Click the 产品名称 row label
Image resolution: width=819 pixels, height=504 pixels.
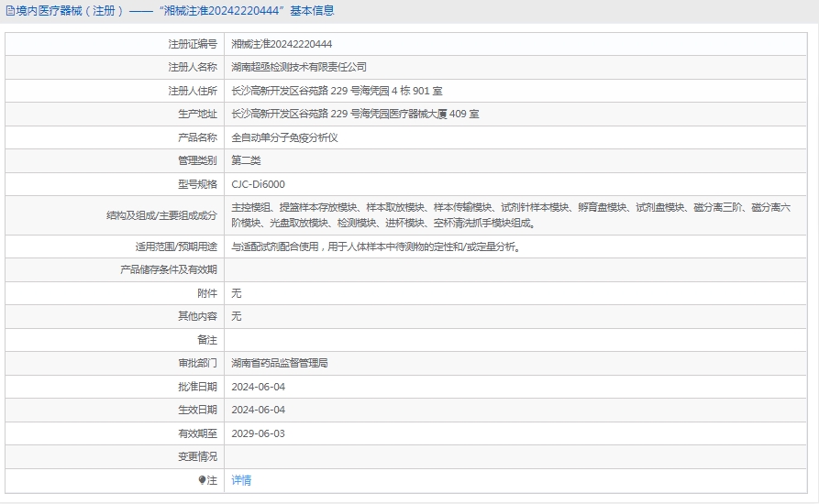tap(197, 137)
